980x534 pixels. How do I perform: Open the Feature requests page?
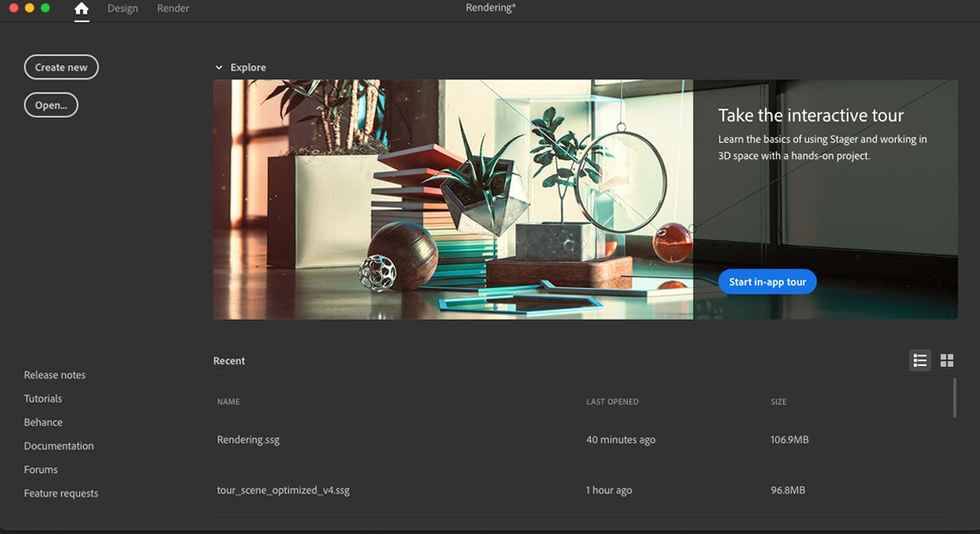click(x=61, y=493)
